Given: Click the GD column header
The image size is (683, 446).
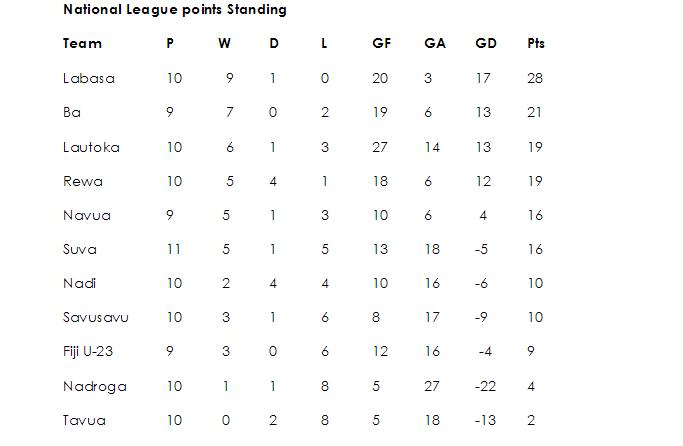Looking at the screenshot, I should point(486,43).
